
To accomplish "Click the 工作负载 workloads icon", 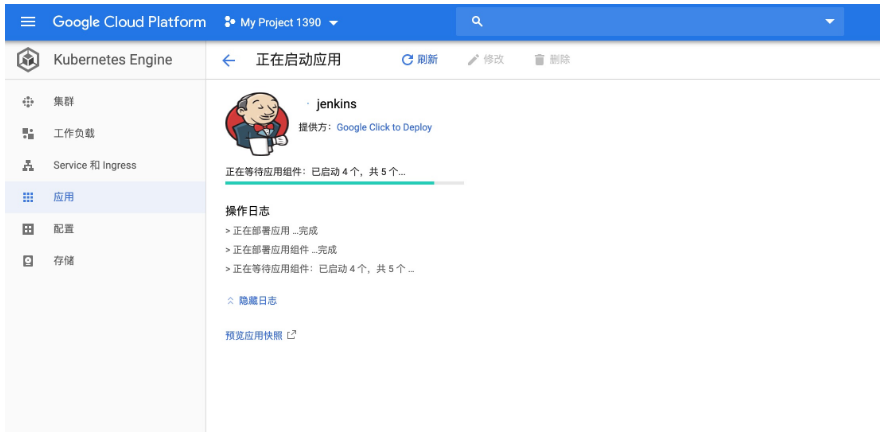I will click(28, 134).
